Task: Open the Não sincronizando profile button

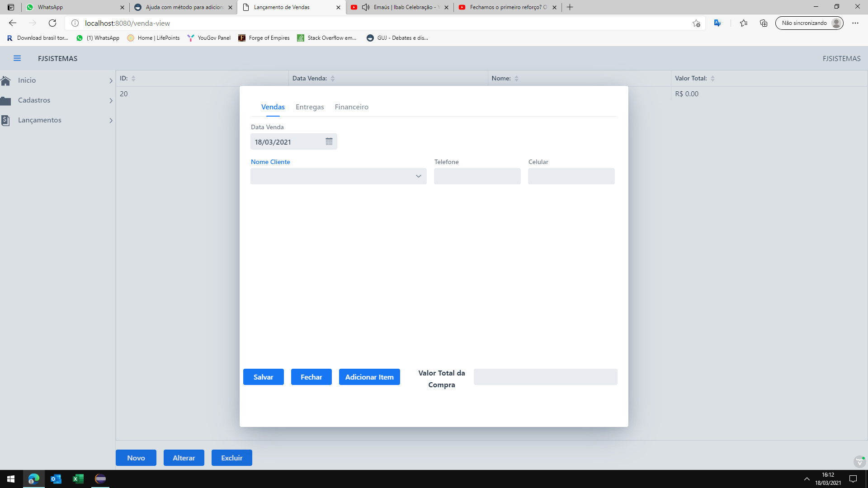Action: point(809,23)
